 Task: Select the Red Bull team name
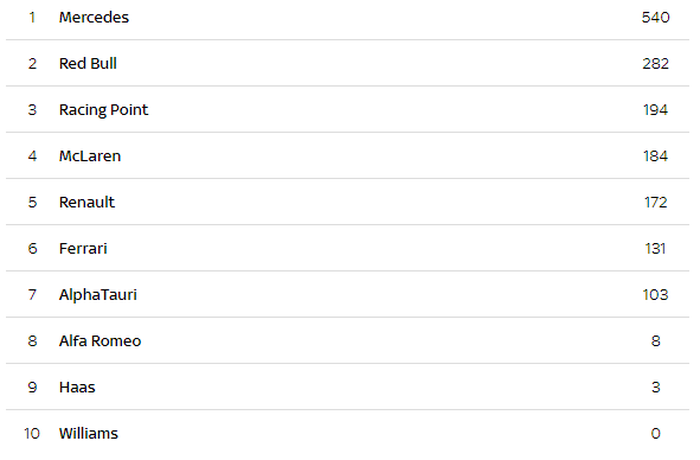(x=88, y=64)
